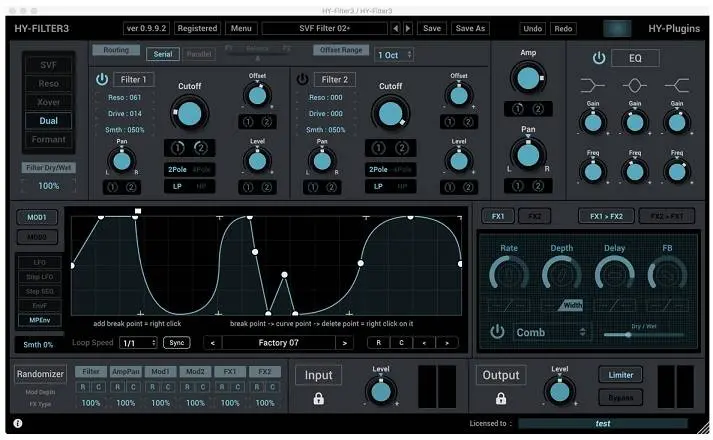Enable the Limiter on output
Screen dimensions: 713x440
point(621,375)
